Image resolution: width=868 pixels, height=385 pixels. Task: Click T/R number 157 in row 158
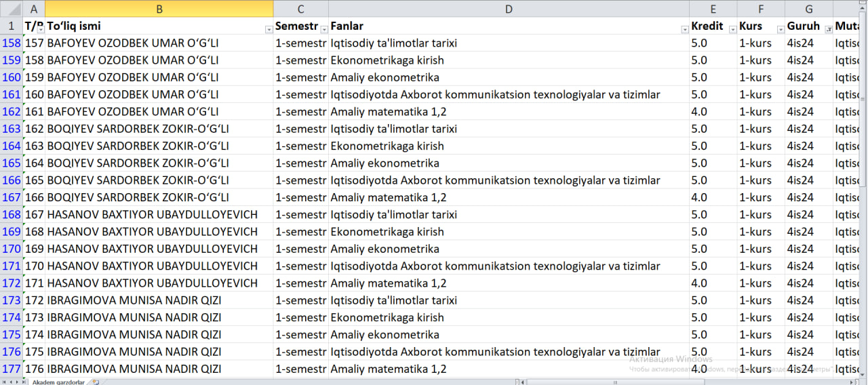tap(34, 43)
